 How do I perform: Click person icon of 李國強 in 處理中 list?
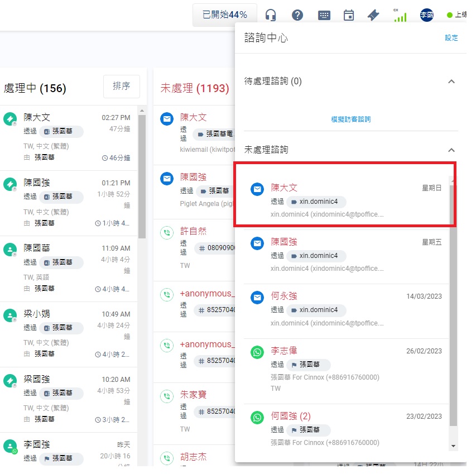[10, 447]
